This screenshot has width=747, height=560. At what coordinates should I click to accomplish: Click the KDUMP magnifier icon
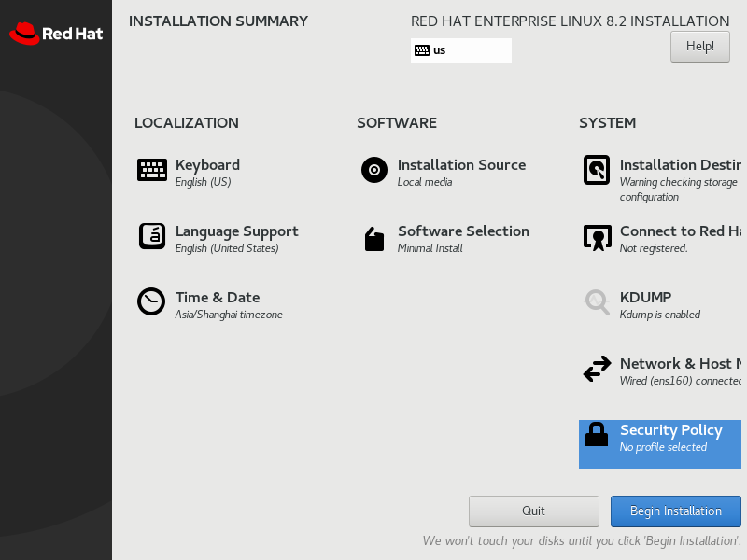[597, 302]
